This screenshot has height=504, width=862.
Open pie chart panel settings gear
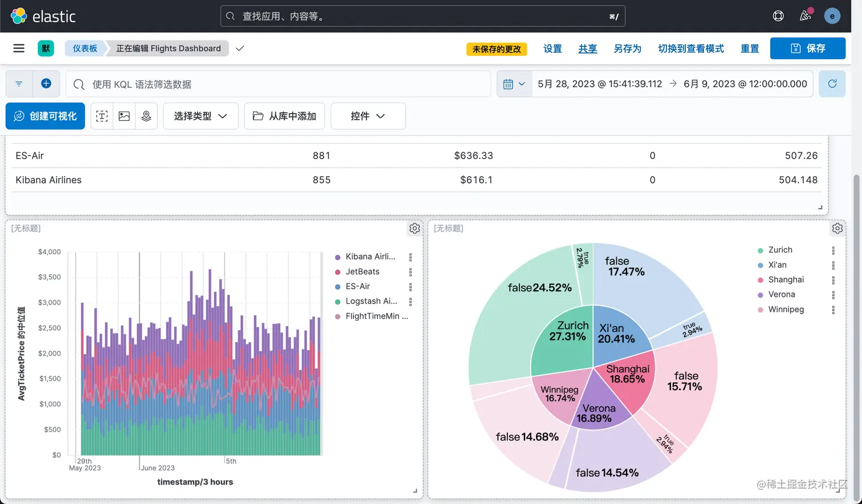coord(837,229)
